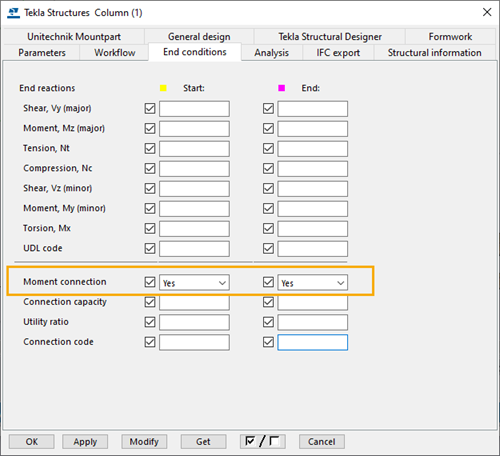Viewport: 500px width, 456px height.
Task: Click the Cancel button
Action: tap(322, 442)
